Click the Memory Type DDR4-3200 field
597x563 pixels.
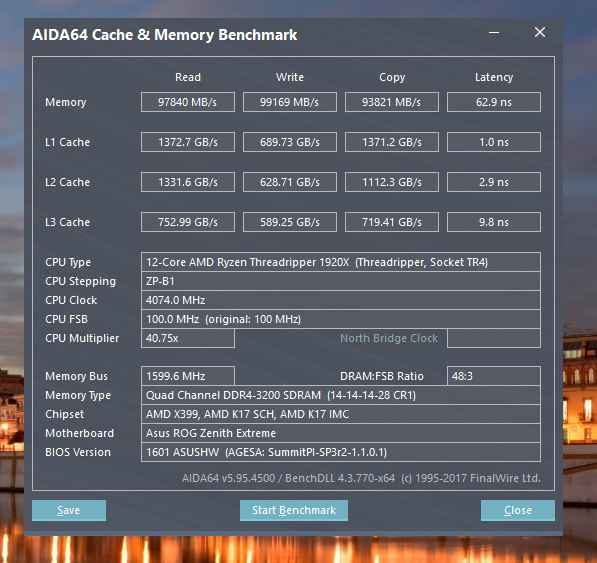click(341, 395)
